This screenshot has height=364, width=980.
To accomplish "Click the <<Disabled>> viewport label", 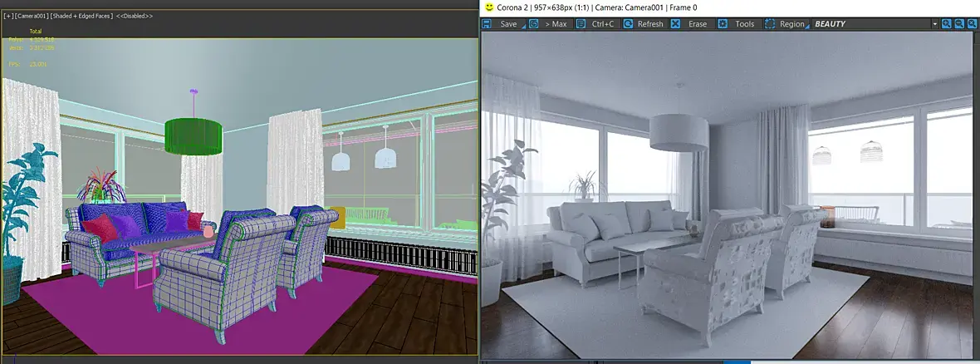I will [x=135, y=16].
